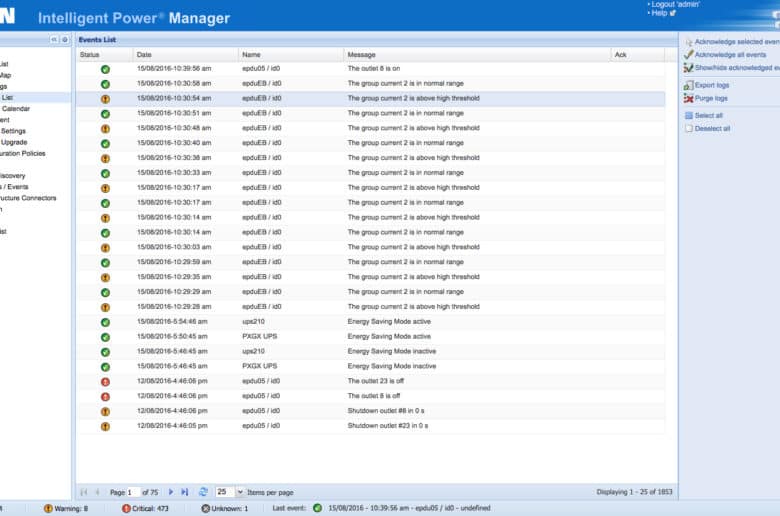Click the page number input field
The width and height of the screenshot is (780, 516).
[x=133, y=492]
